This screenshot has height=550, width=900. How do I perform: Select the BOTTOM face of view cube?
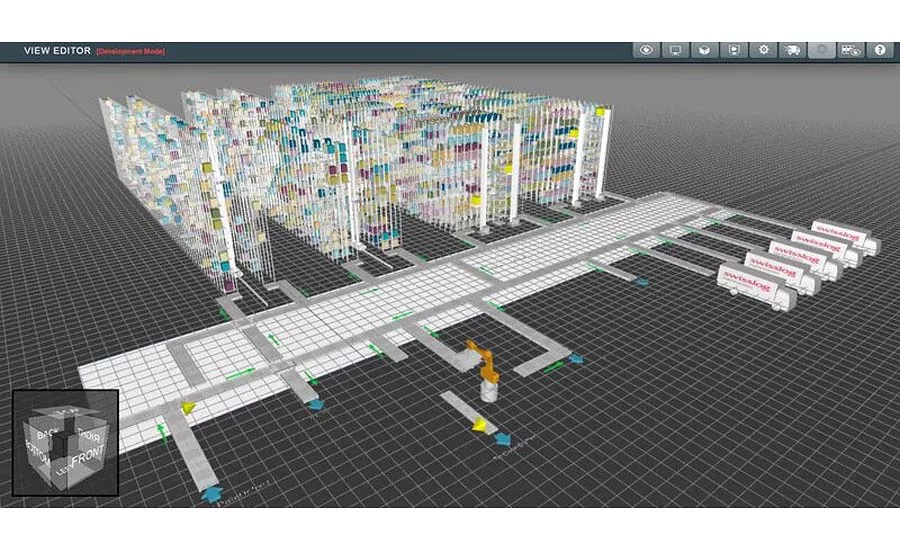pyautogui.click(x=38, y=457)
